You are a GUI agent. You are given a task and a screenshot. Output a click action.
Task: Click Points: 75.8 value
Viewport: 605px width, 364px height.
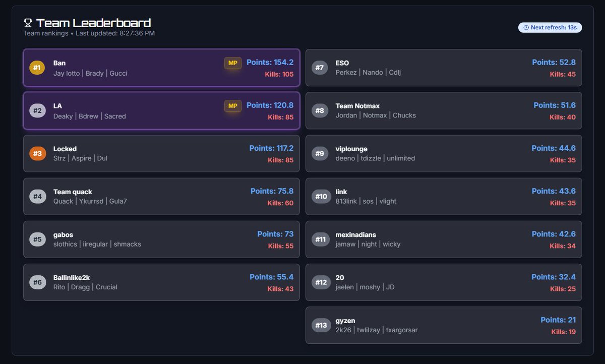272,191
